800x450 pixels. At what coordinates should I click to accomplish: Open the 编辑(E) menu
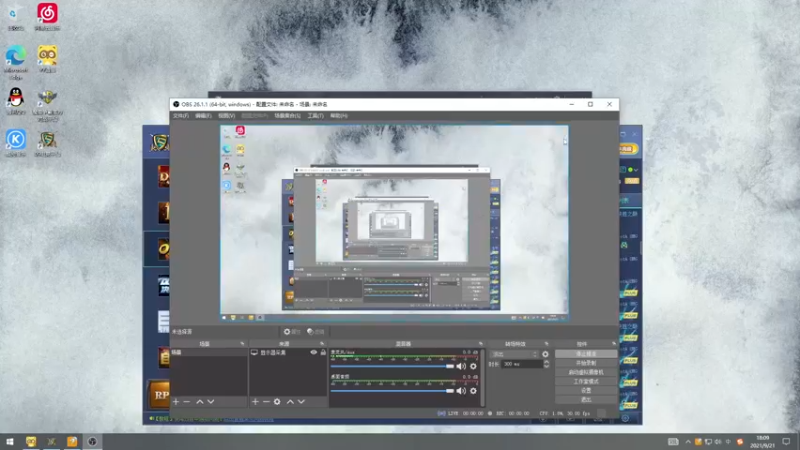(203, 116)
